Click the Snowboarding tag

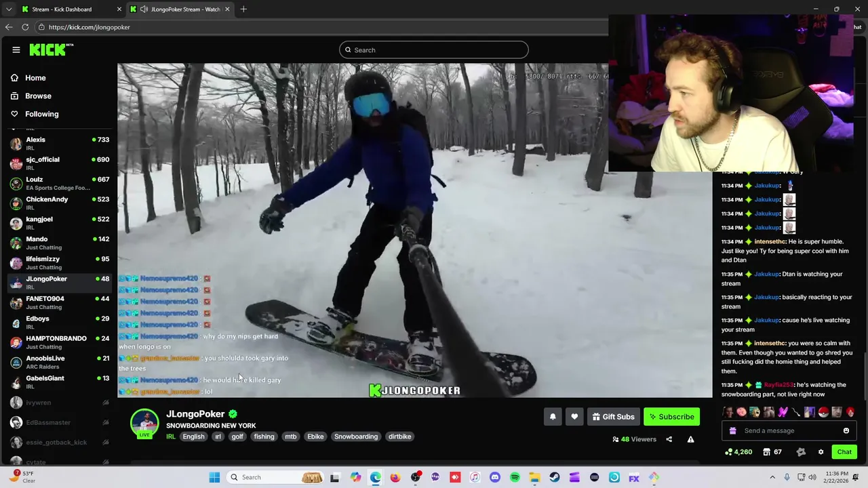point(356,436)
